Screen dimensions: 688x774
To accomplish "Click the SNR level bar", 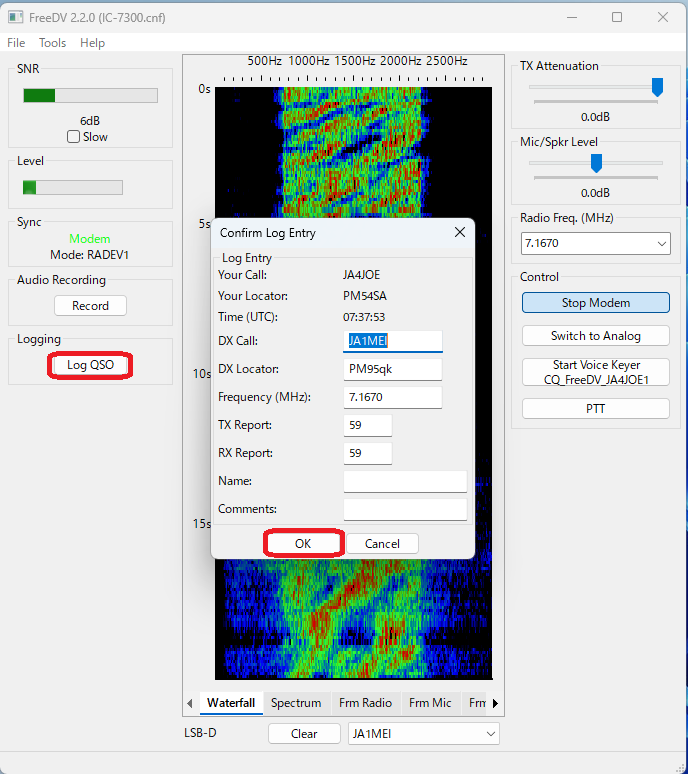I will tap(90, 95).
